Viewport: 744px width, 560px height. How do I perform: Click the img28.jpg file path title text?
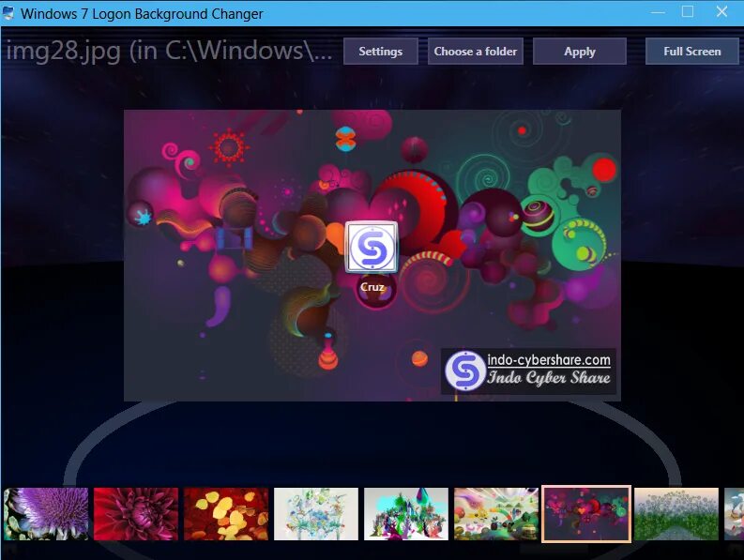pyautogui.click(x=170, y=51)
